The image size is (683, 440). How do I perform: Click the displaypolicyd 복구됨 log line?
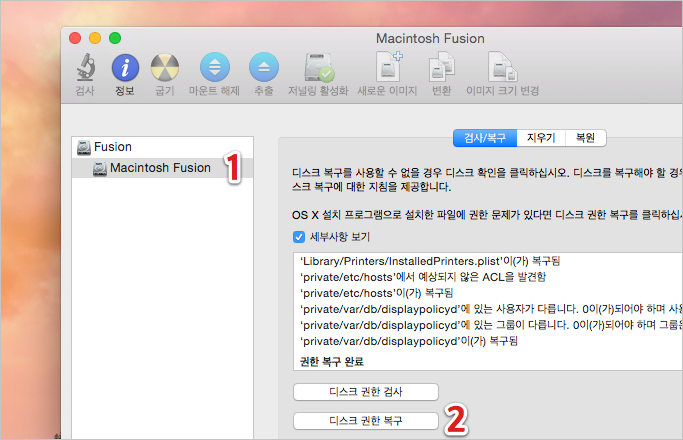[409, 341]
